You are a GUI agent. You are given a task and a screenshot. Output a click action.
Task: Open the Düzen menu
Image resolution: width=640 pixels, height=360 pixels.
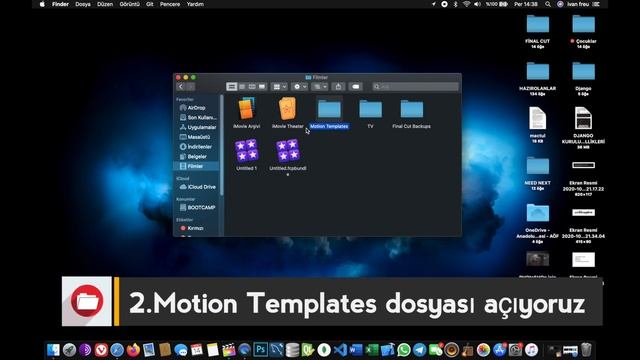105,4
